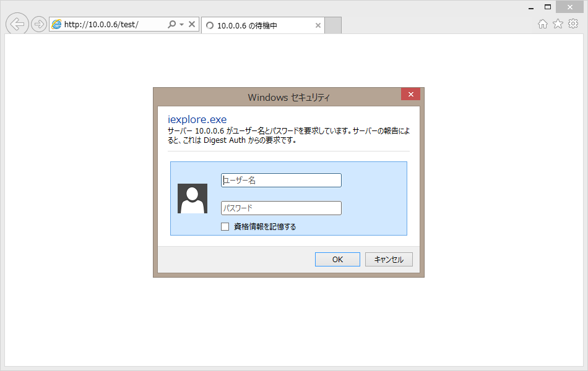The image size is (588, 371).
Task: Open a new blank tab
Action: click(333, 26)
